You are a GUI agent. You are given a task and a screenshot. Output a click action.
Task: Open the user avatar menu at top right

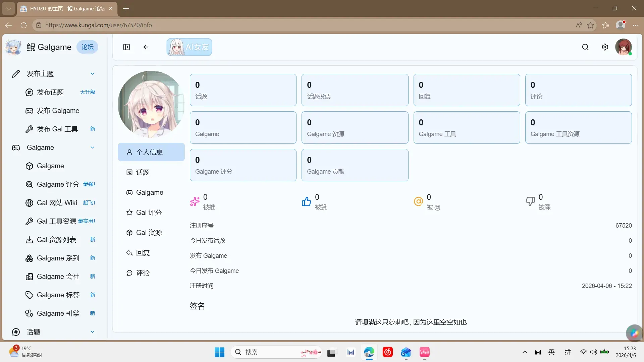[x=624, y=47]
